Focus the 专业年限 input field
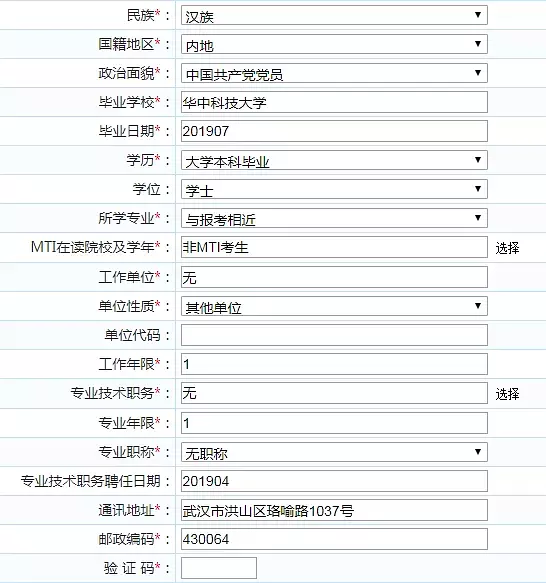The image size is (546, 583). pos(334,423)
